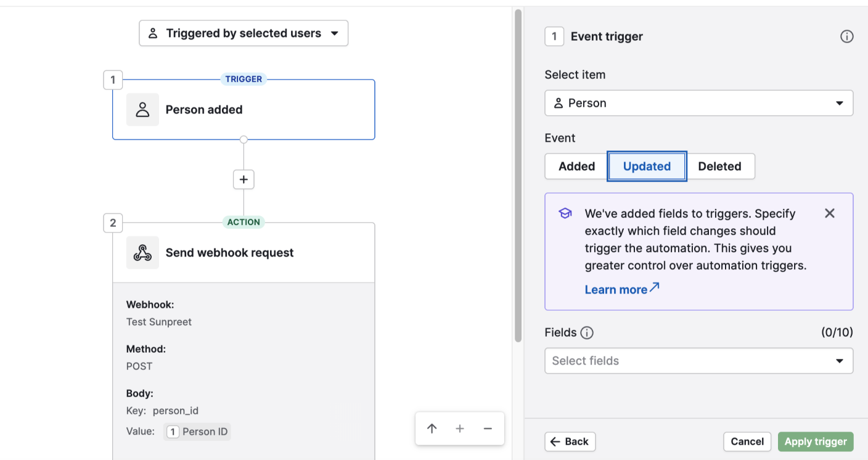Zoom out using the canvas minus icon

click(488, 429)
